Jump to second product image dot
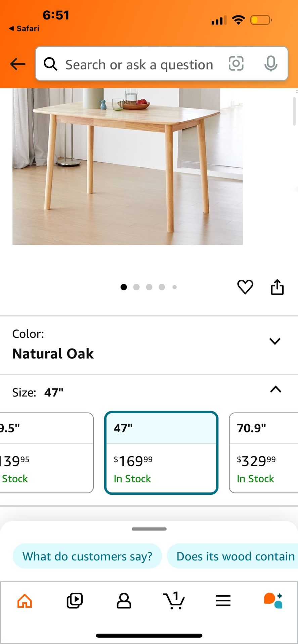This screenshot has width=298, height=644. (x=136, y=287)
